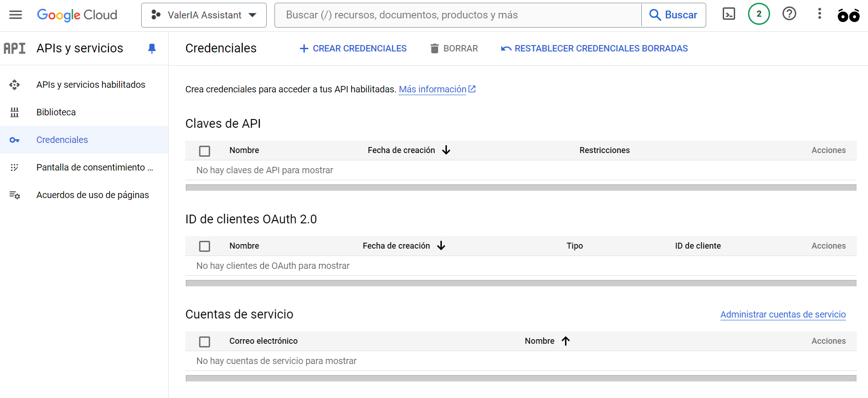Click the API product icon in sidebar header
868x398 pixels.
point(15,48)
